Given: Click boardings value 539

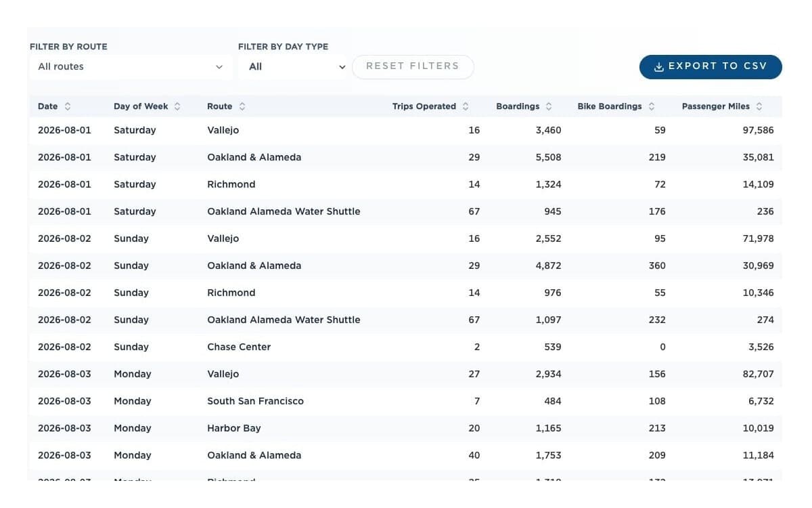Looking at the screenshot, I should click(x=553, y=347).
